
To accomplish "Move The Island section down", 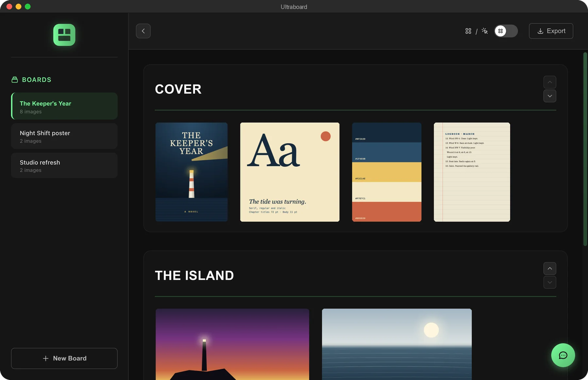I will (x=550, y=282).
